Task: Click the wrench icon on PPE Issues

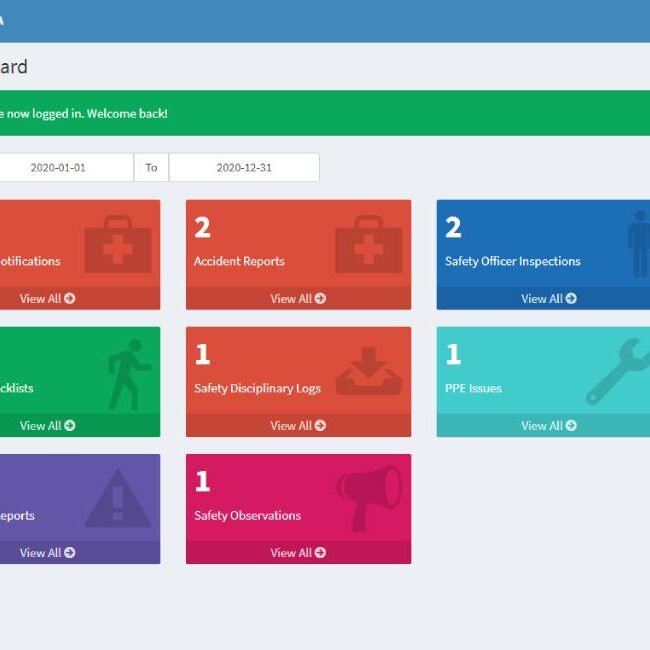Action: [618, 371]
